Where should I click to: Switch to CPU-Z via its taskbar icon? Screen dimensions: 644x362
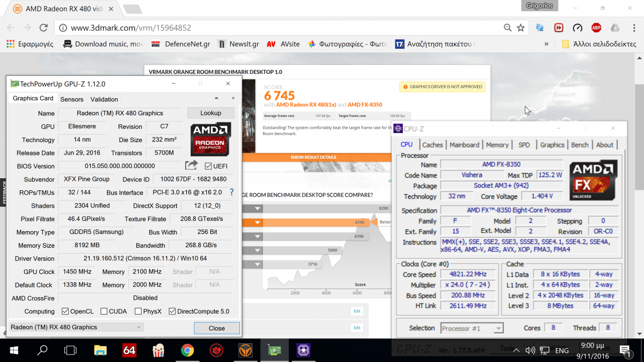pos(303,350)
